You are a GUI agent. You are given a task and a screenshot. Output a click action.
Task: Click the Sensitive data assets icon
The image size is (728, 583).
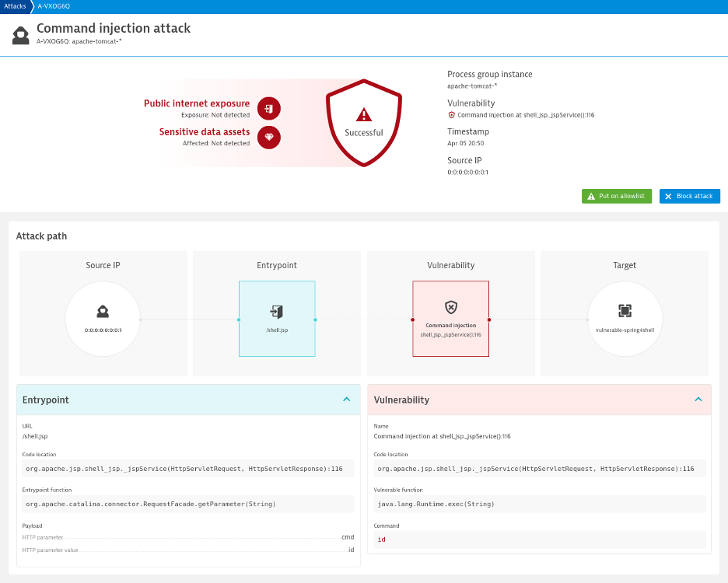click(x=268, y=137)
